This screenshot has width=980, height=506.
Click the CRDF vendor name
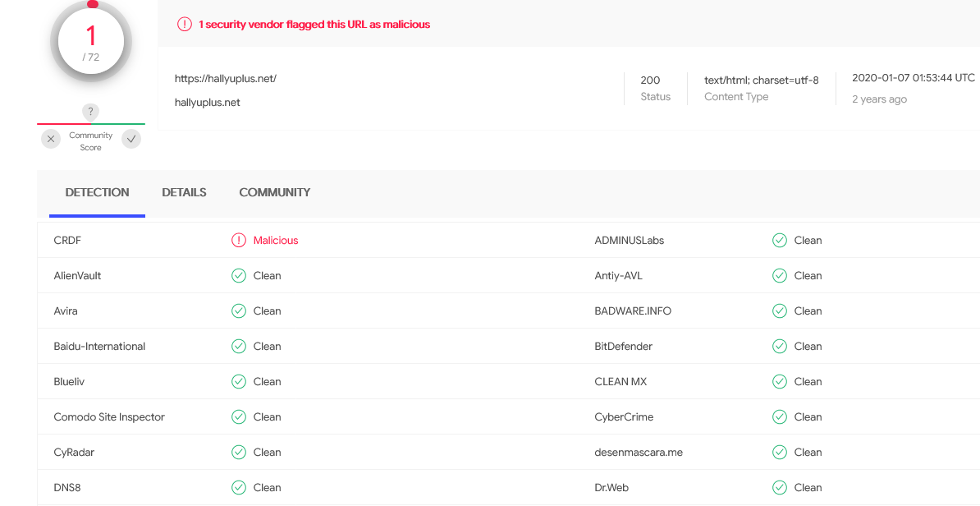click(67, 240)
